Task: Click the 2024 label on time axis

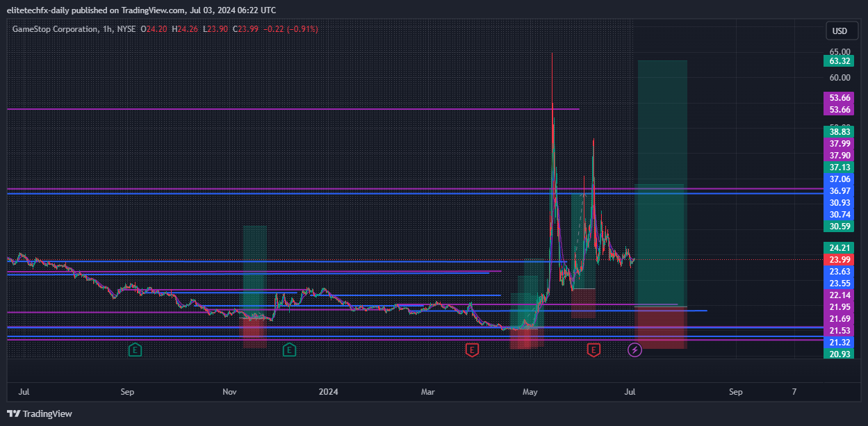Action: pos(329,391)
